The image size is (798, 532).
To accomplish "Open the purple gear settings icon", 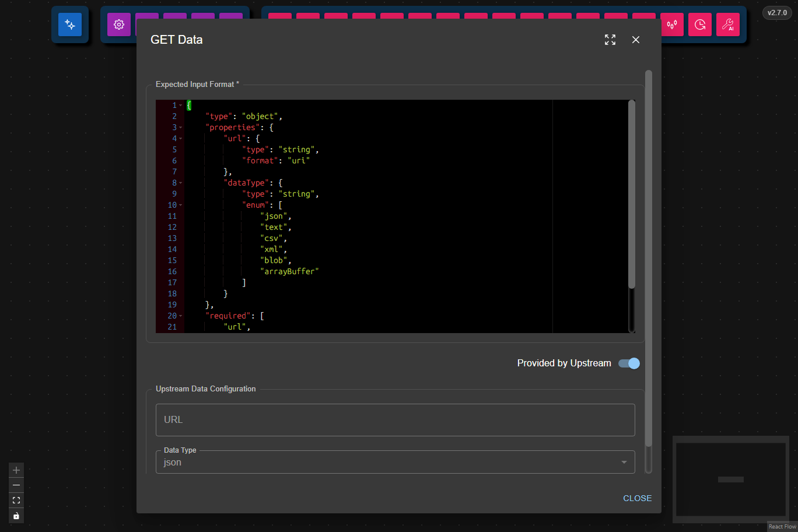I will 119,24.
